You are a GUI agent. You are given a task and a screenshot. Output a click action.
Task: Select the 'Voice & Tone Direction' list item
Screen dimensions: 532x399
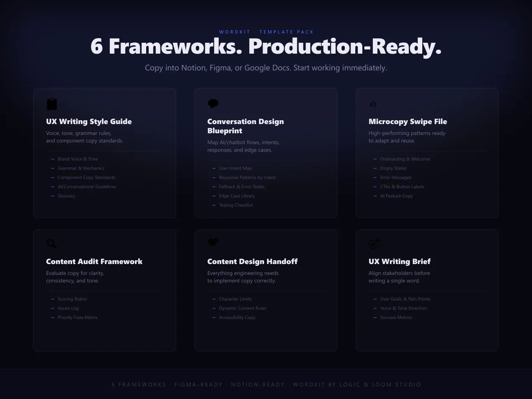click(403, 308)
